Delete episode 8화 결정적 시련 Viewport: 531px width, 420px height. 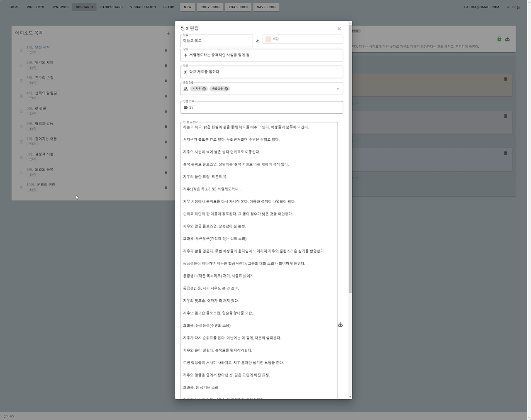tap(166, 157)
